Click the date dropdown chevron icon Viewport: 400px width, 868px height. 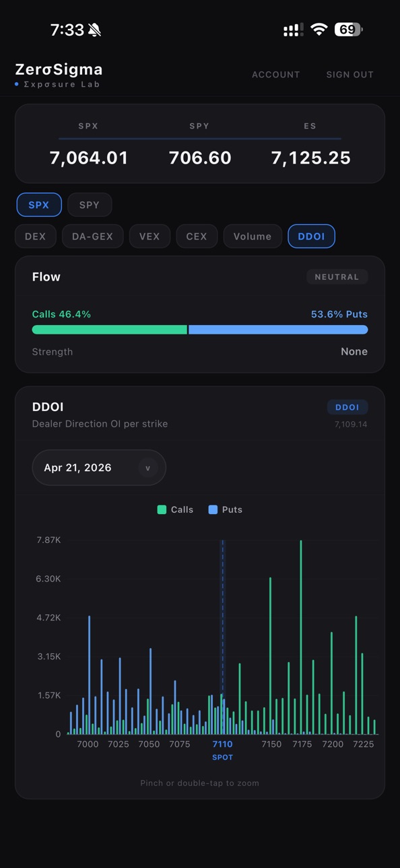pyautogui.click(x=148, y=468)
